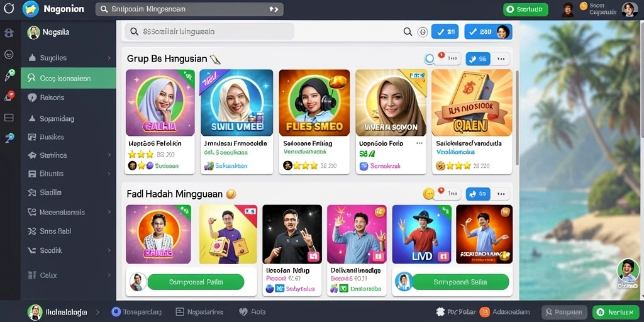Expand the Scodik sidebar chevron

tap(109, 250)
